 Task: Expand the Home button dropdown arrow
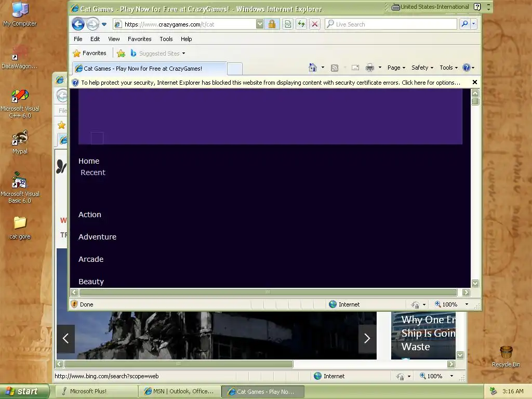[323, 68]
